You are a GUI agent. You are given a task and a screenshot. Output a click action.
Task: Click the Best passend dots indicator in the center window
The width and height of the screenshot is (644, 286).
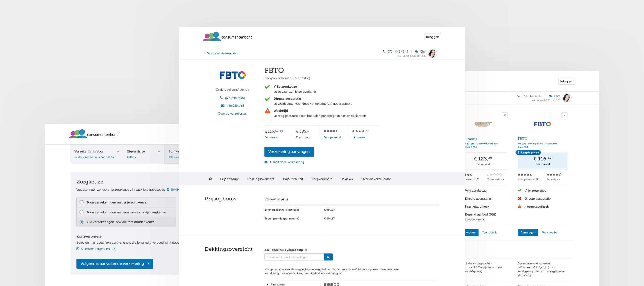[331, 131]
